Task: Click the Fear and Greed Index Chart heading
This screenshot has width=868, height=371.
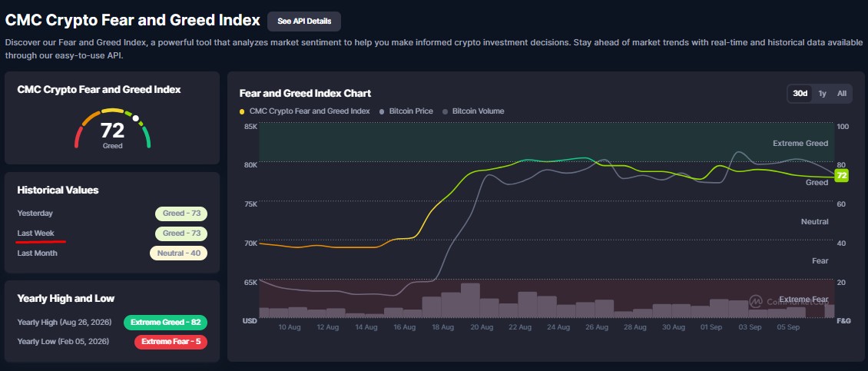Action: point(305,93)
